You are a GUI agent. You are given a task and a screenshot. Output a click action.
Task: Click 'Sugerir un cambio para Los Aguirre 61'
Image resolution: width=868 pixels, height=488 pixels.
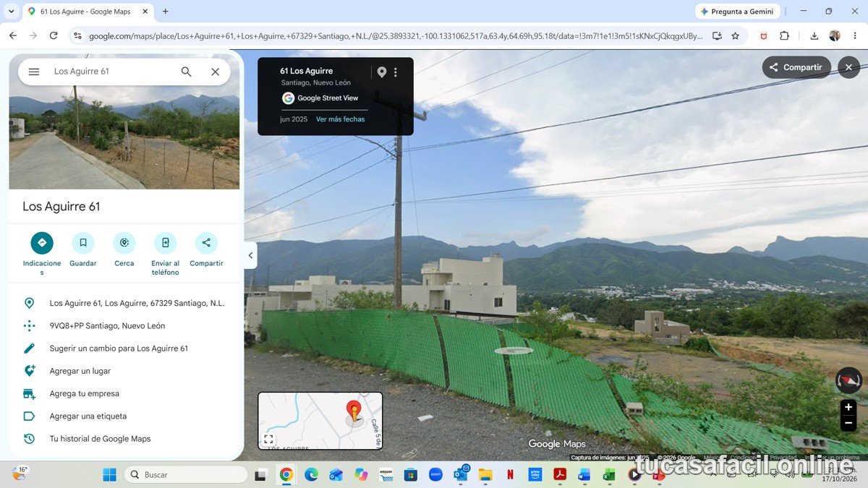124,348
